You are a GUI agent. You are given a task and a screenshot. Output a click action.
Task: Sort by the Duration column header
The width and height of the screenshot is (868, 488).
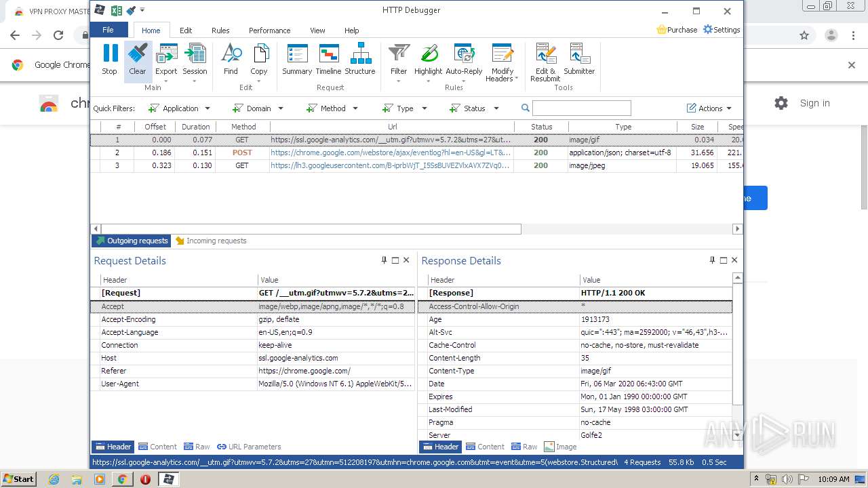point(195,127)
